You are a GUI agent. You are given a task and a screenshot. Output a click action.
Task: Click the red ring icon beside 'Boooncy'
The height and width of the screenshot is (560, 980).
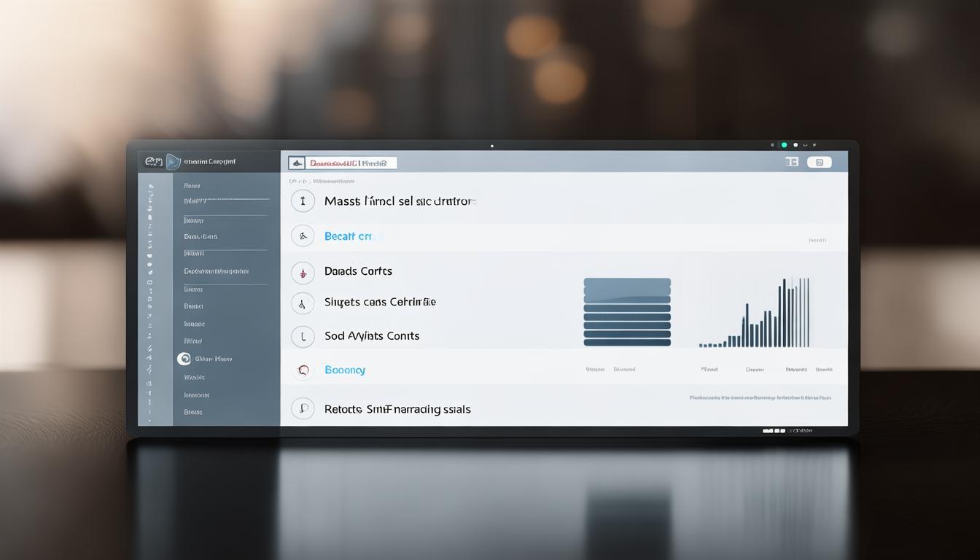pyautogui.click(x=303, y=370)
